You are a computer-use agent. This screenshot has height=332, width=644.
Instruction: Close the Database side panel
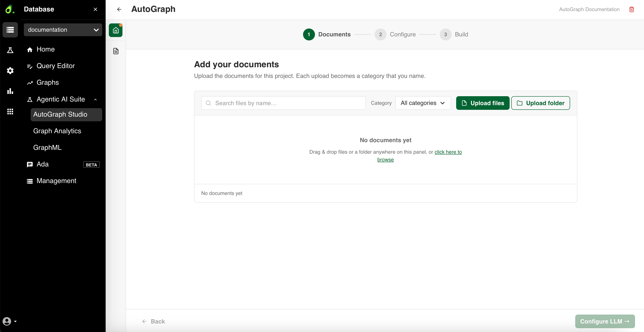pos(95,9)
